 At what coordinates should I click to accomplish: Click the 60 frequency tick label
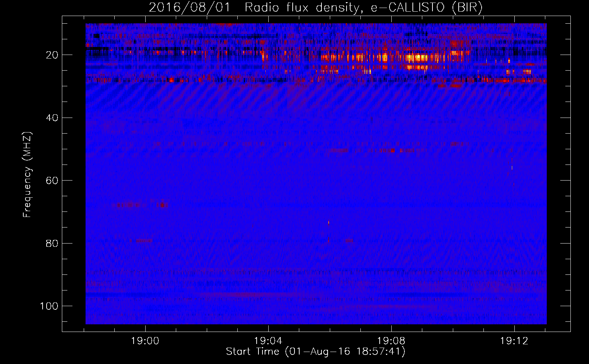[52, 181]
